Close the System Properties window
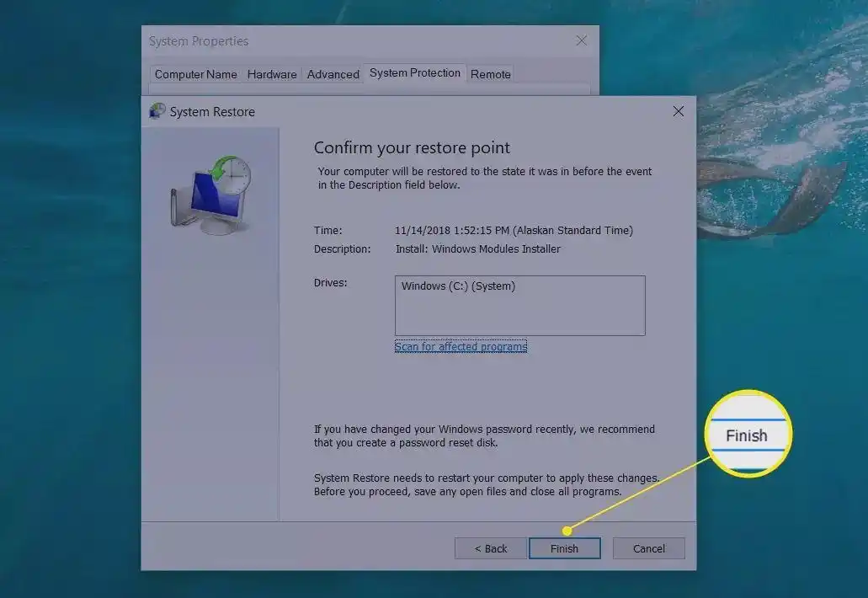The width and height of the screenshot is (868, 598). pyautogui.click(x=581, y=40)
